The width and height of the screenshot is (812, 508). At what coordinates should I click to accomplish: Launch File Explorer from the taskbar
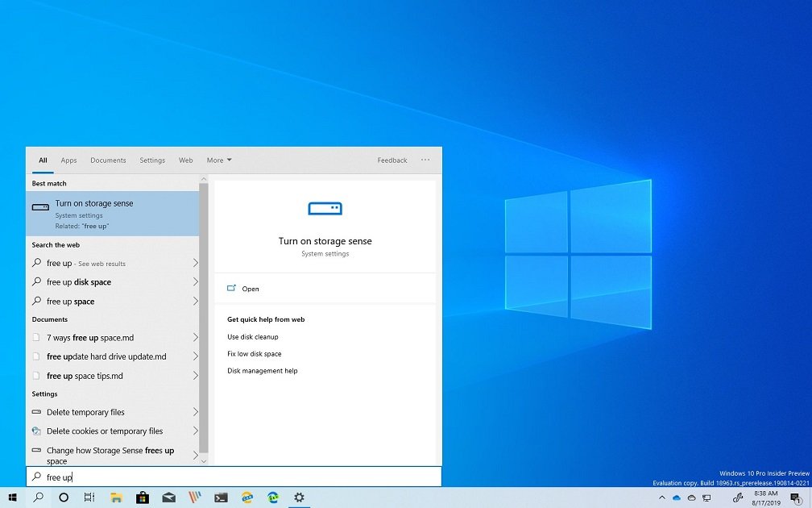[x=116, y=498]
